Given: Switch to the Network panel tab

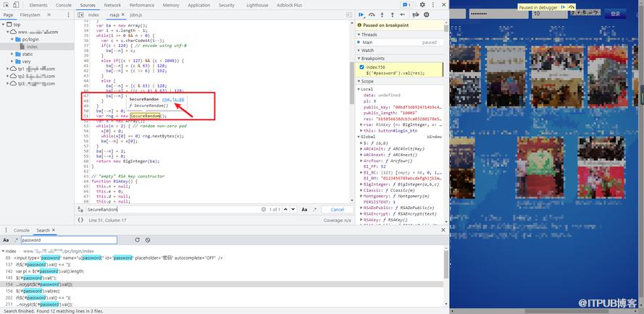Looking at the screenshot, I should [112, 5].
